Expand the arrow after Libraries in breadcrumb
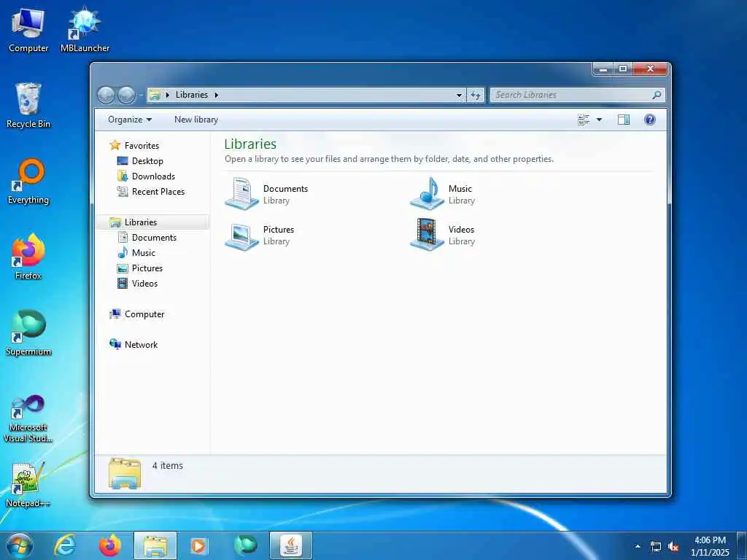747x560 pixels. tap(216, 95)
